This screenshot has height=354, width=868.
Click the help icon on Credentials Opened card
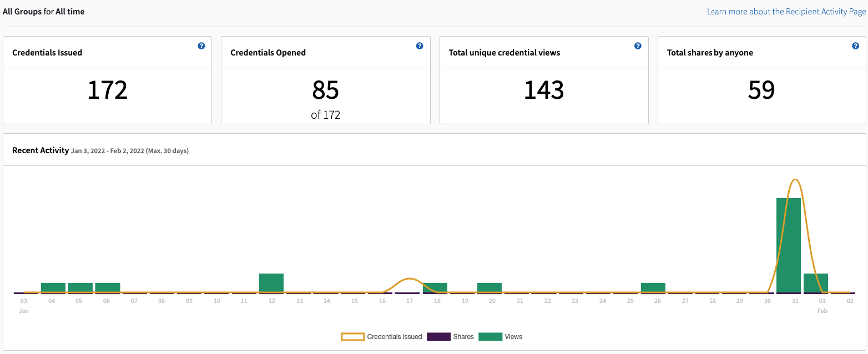420,46
